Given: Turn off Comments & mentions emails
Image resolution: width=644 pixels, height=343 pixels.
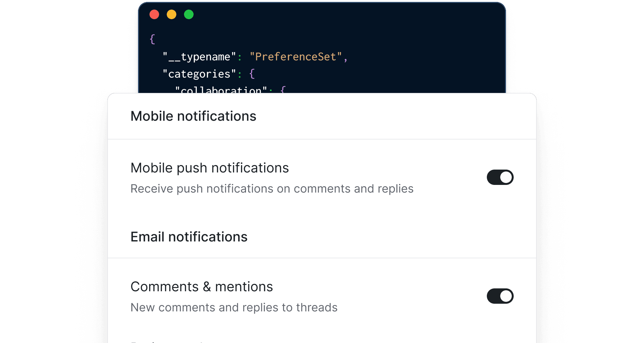Looking at the screenshot, I should [x=500, y=296].
